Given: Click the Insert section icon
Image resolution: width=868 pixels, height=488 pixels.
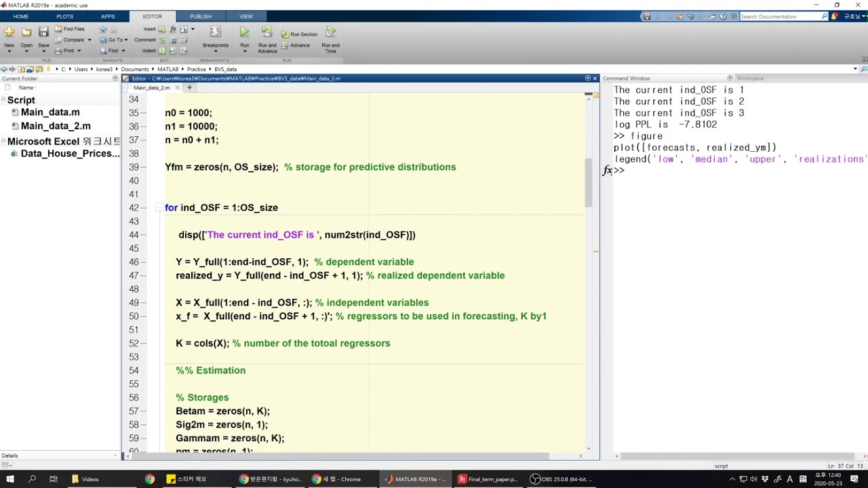Looking at the screenshot, I should [162, 29].
